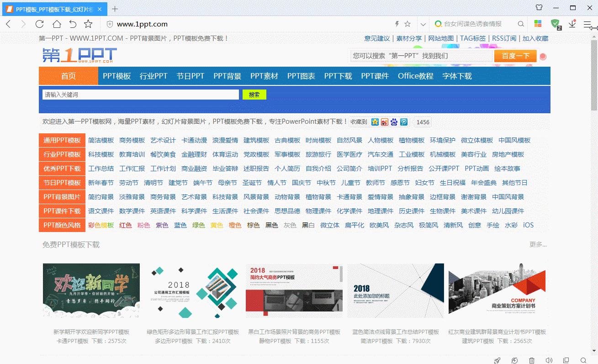Close the PPT模板 browser tab

coord(101,9)
